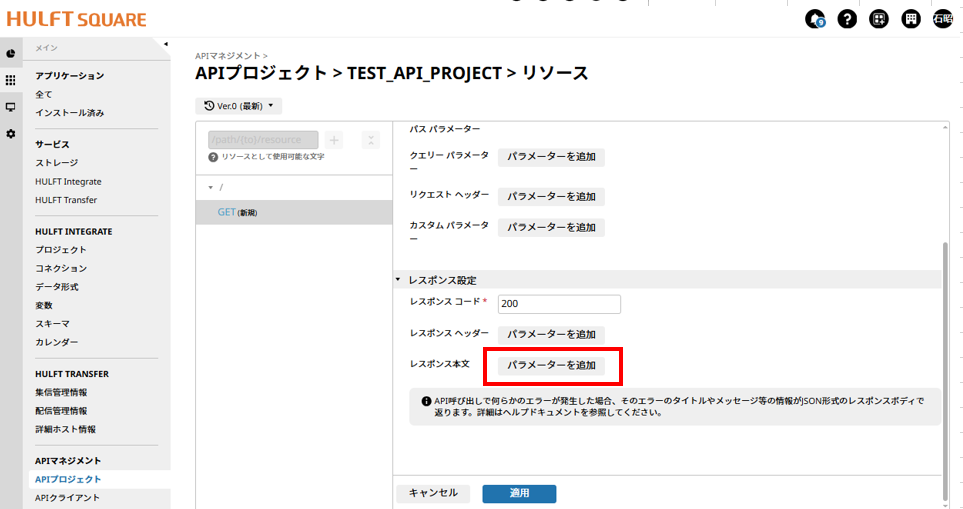Click the 適用 apply button
The image size is (963, 509).
[x=519, y=494]
